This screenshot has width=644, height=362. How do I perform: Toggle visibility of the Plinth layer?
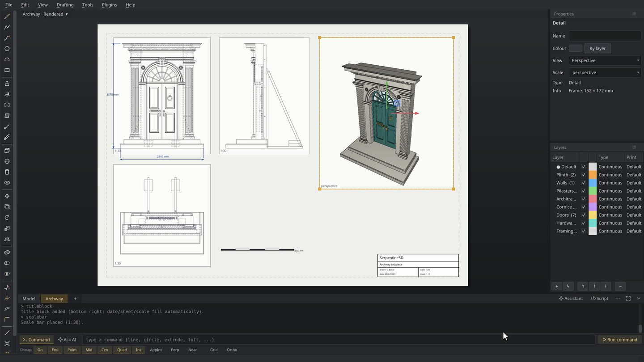[584, 175]
